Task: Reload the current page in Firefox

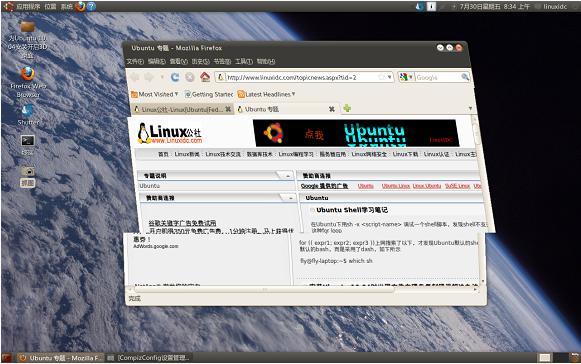Action: (175, 77)
